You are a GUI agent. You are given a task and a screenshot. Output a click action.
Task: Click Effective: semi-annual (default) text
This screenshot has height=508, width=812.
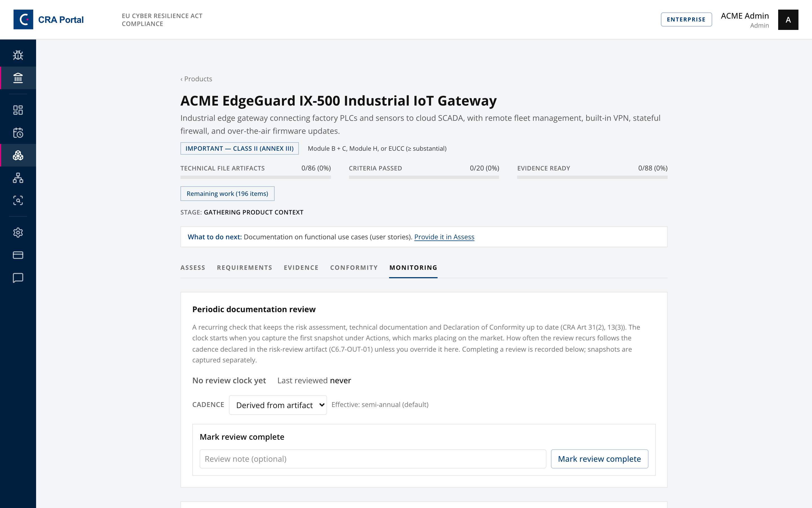click(380, 404)
